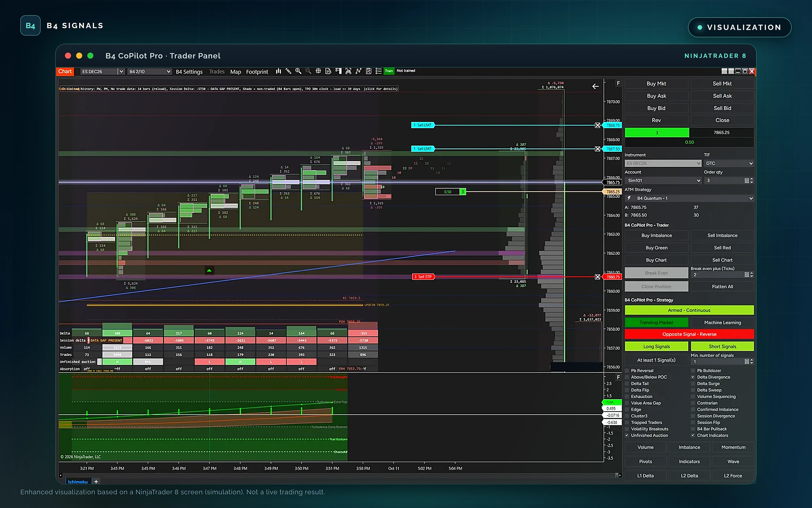Cancel the 7868.75 Sell LMT order X
812x508 pixels.
pyautogui.click(x=597, y=125)
